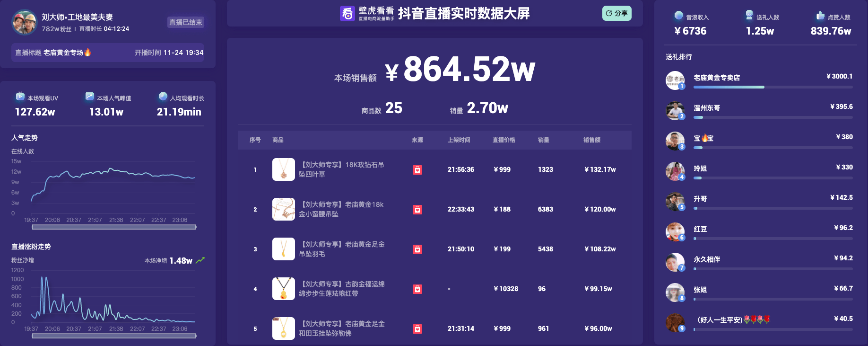Click the fire icon in live title

pos(87,52)
